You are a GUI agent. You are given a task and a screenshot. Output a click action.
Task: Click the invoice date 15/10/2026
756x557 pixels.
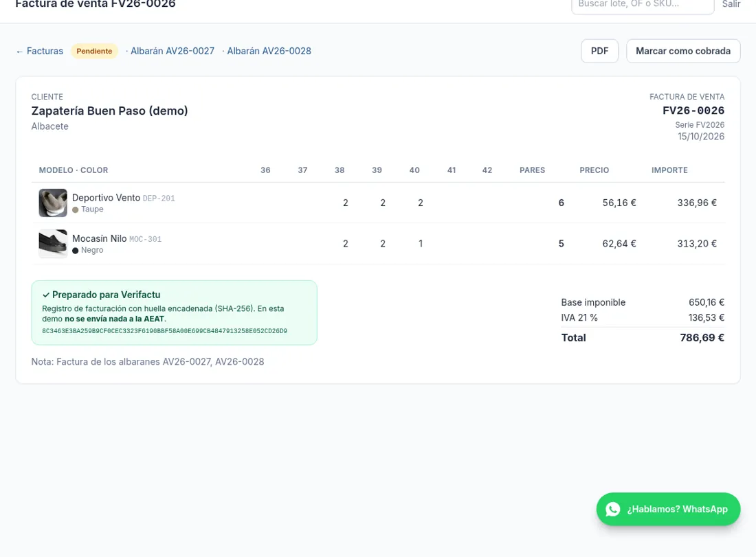[701, 137]
